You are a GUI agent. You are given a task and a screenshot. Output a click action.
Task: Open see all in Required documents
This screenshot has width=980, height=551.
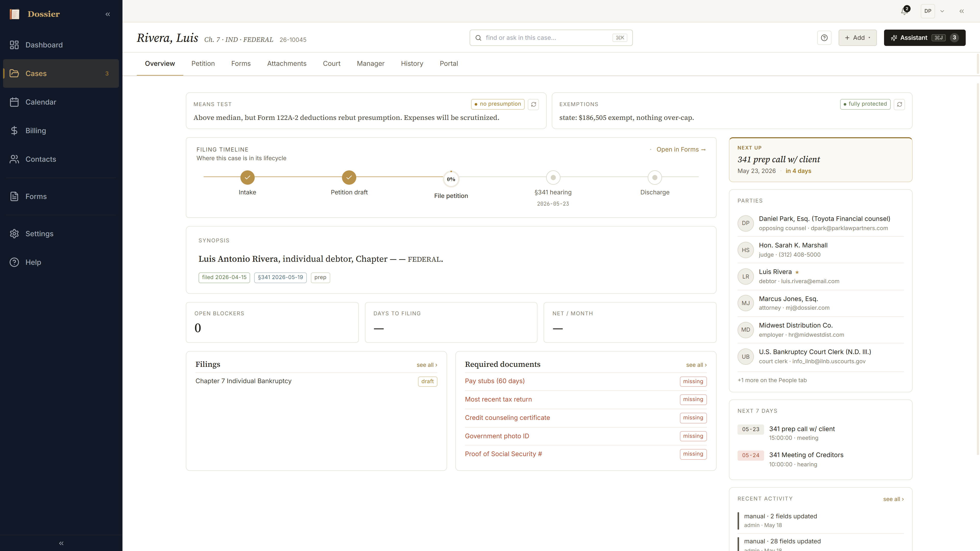(x=696, y=365)
